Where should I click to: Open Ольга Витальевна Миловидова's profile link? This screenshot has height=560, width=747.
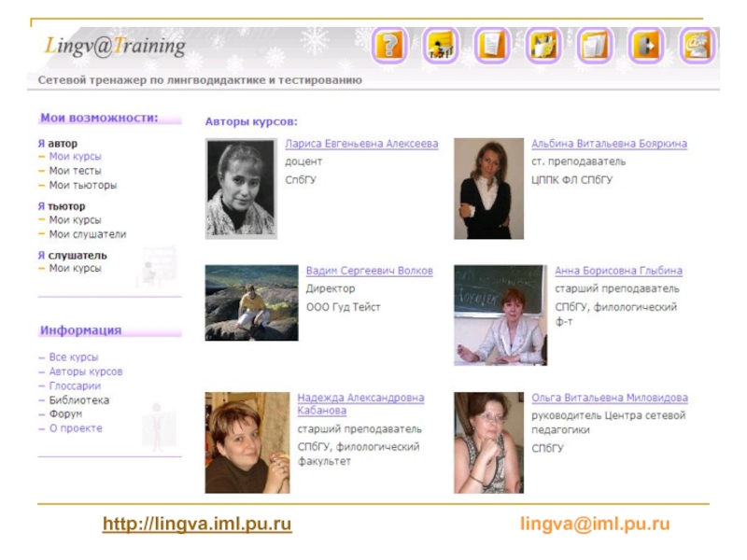pos(610,398)
